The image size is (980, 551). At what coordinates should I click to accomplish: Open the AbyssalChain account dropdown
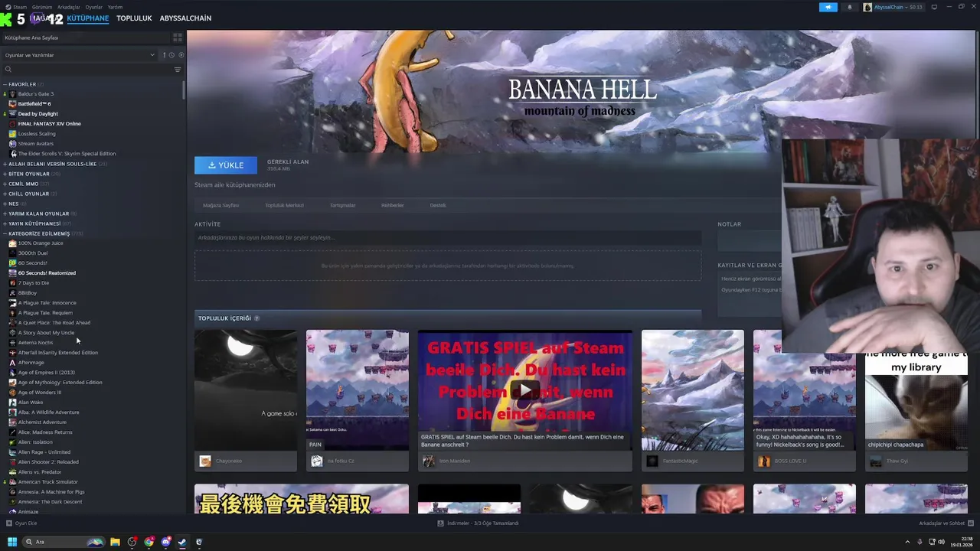[x=893, y=7]
